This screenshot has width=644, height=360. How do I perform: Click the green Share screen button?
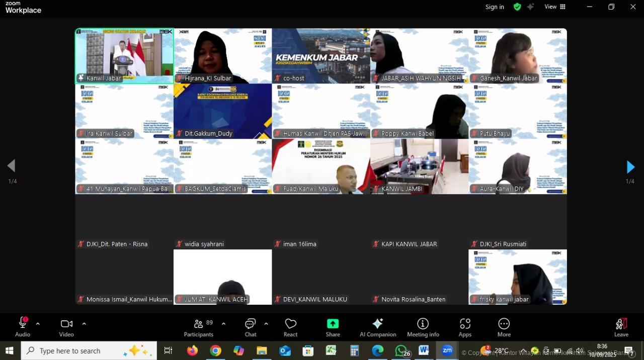(333, 327)
